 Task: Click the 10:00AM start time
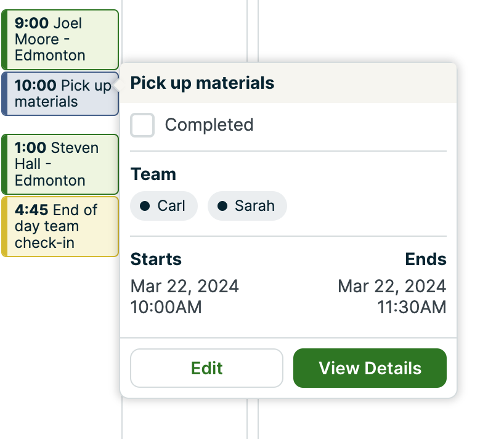(166, 307)
